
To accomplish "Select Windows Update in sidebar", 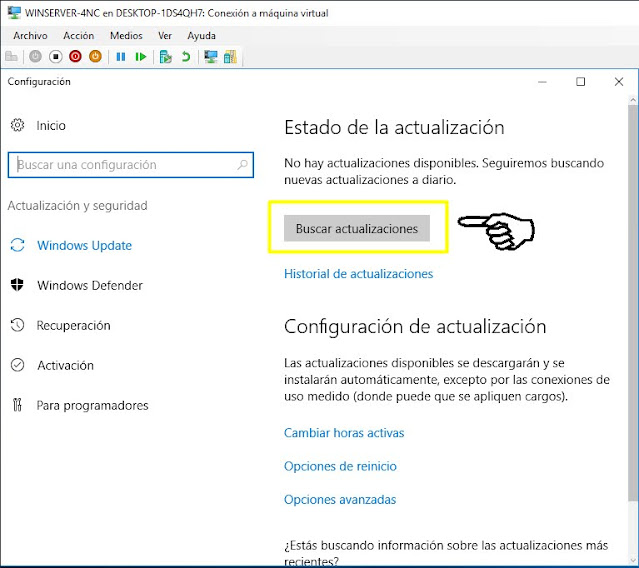I will click(x=85, y=246).
